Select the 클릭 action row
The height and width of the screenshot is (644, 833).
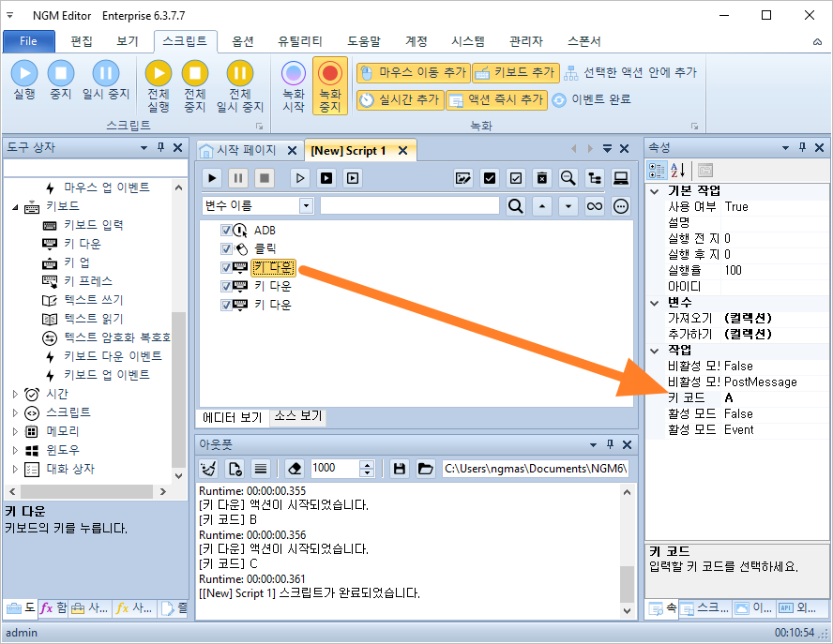265,248
